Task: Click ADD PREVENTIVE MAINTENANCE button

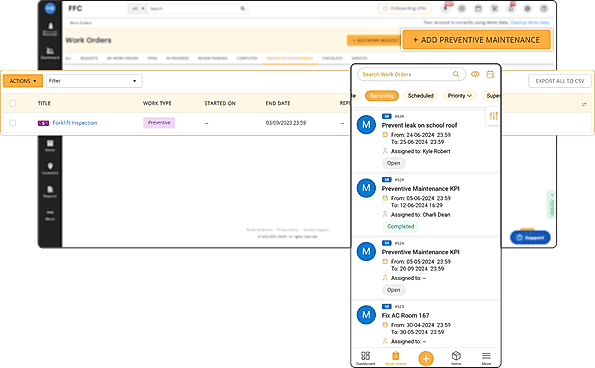Action: pyautogui.click(x=476, y=40)
